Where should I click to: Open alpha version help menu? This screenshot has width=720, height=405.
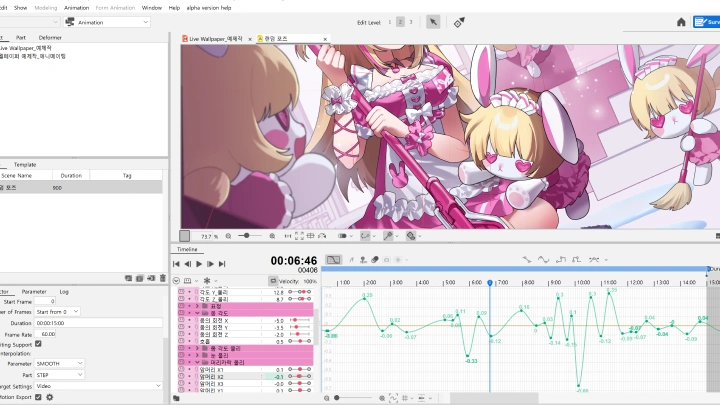pos(209,8)
